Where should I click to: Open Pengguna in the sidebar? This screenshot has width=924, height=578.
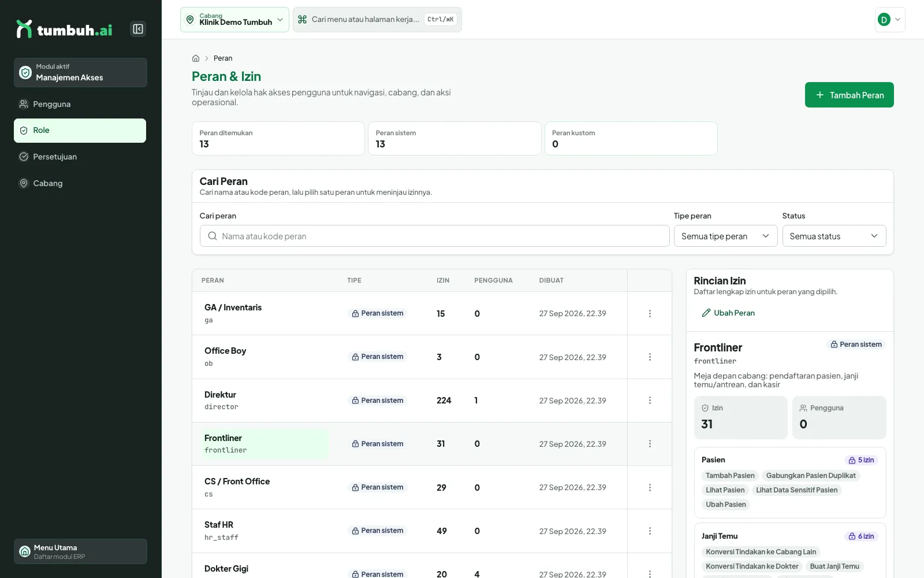80,104
